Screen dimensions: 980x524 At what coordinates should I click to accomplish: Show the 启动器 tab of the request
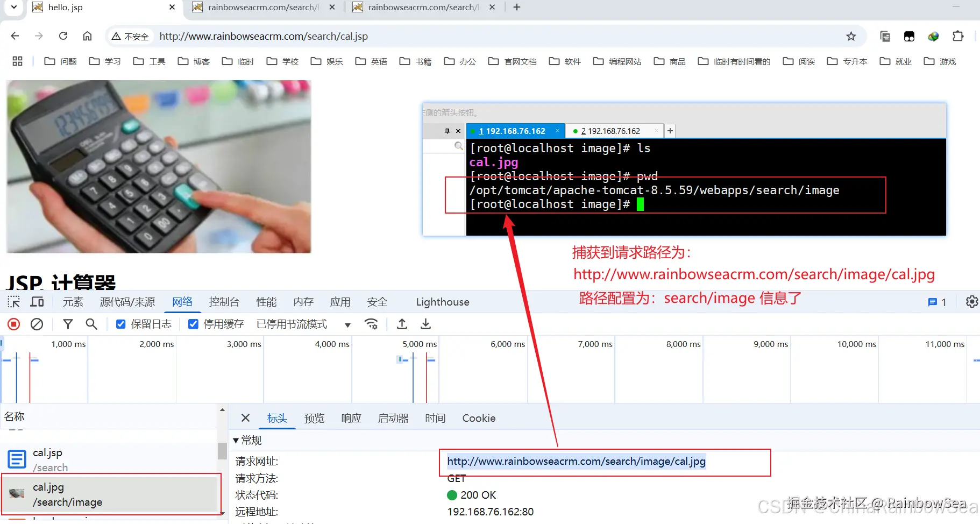[x=393, y=418]
